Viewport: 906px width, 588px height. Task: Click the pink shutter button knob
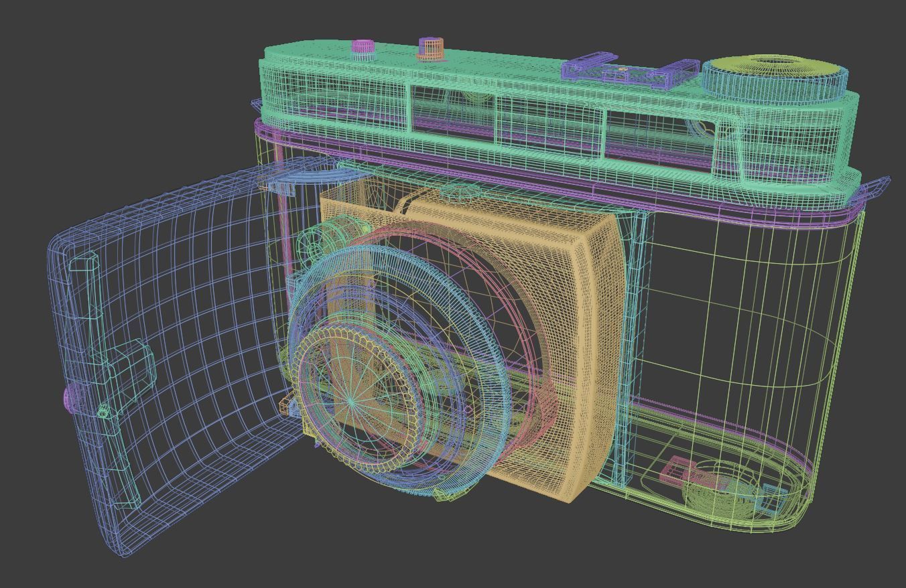pos(362,47)
